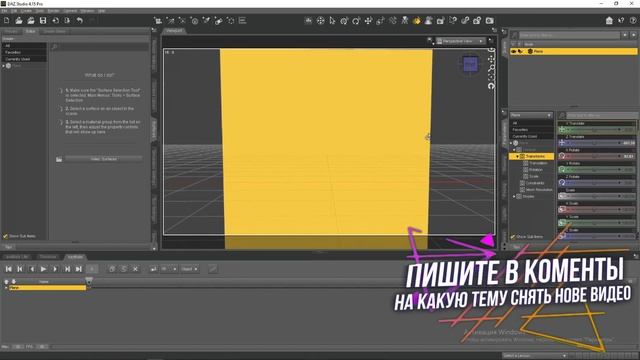
Task: Expand the Display group in Parameters tree
Action: pos(514,196)
